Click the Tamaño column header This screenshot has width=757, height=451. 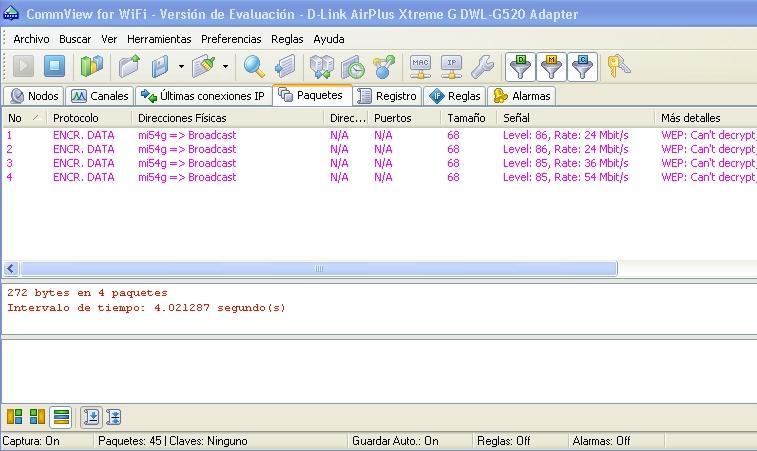coord(466,118)
